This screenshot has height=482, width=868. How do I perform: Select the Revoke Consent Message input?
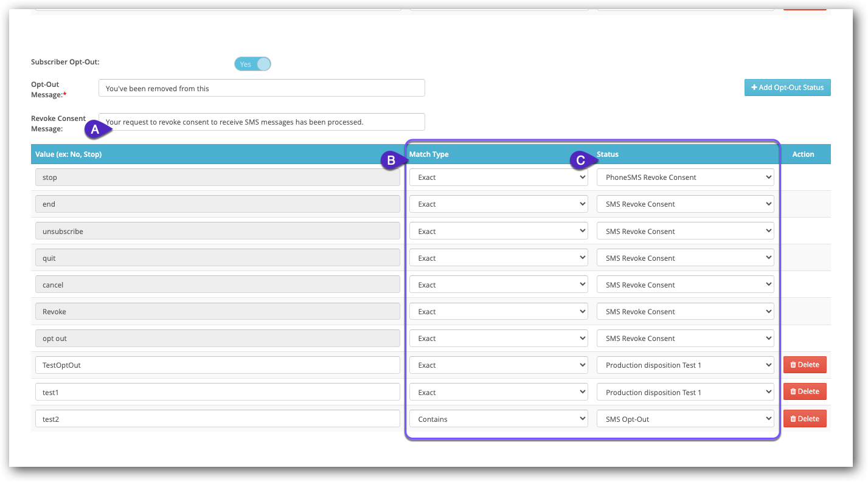pyautogui.click(x=262, y=122)
